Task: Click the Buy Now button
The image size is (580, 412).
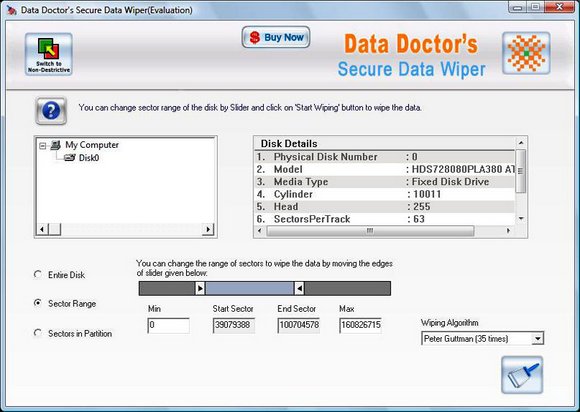Action: 276,37
